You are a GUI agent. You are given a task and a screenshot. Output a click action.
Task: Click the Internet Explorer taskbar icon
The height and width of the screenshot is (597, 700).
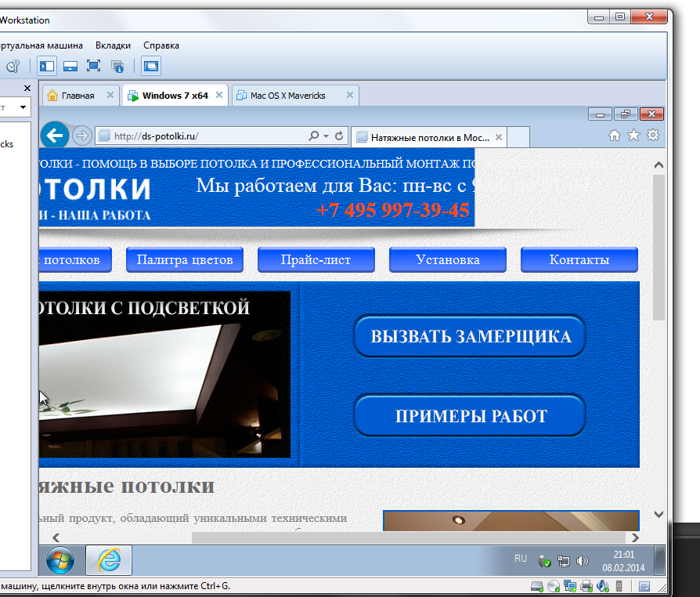[109, 560]
